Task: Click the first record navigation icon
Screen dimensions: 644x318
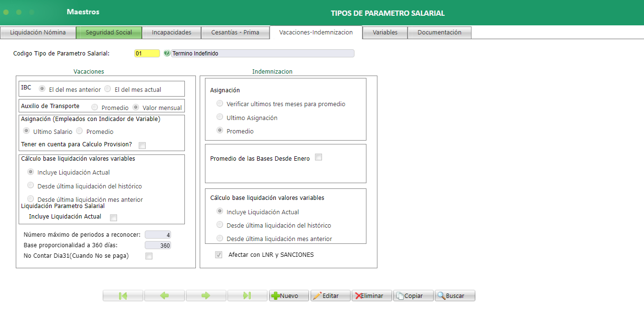Action: coord(123,295)
